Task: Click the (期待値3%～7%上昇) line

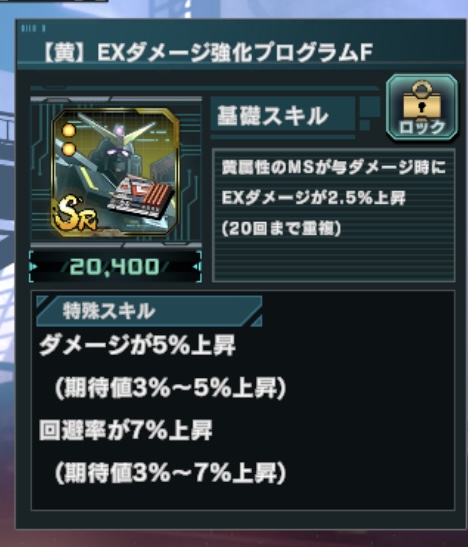Action: (x=171, y=473)
